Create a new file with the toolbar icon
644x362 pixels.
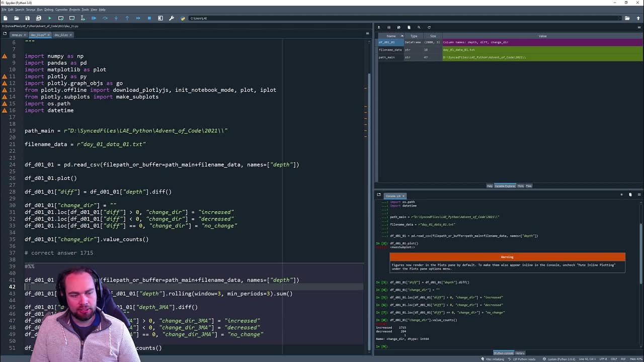pos(6,18)
